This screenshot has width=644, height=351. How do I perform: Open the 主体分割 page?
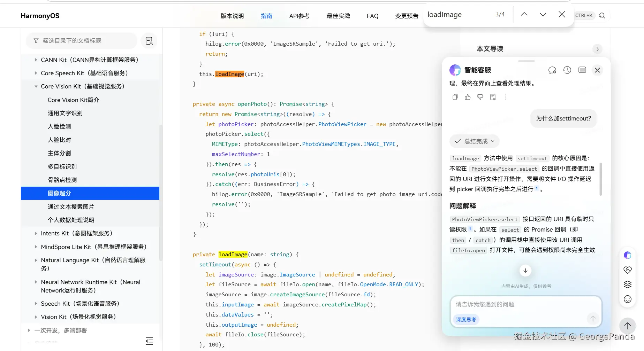[59, 153]
